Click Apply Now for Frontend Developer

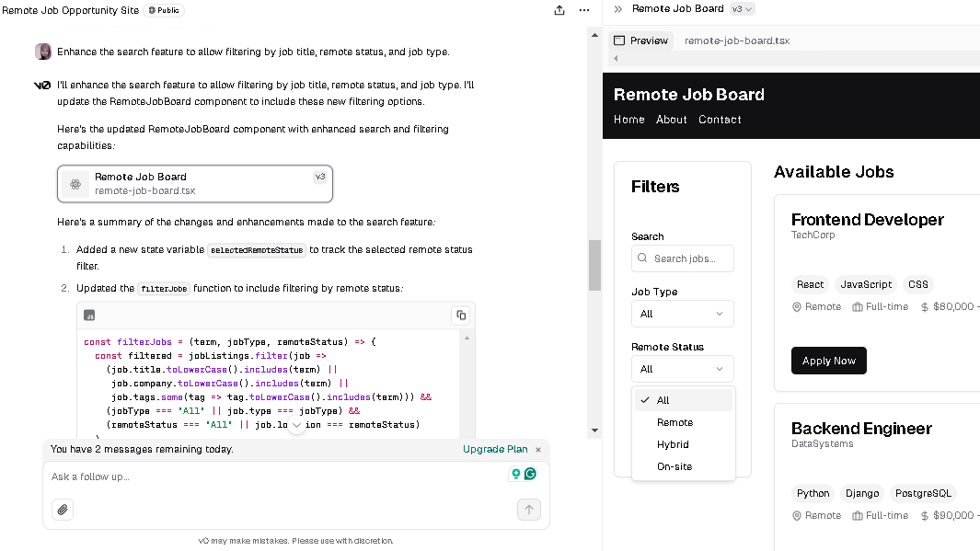828,361
